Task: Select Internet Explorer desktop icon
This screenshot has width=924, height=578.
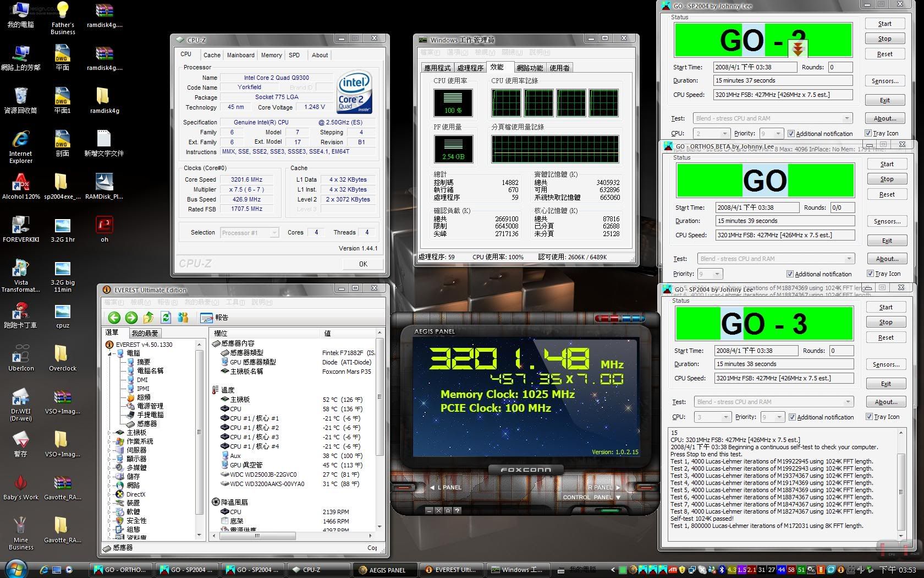Action: click(x=21, y=147)
